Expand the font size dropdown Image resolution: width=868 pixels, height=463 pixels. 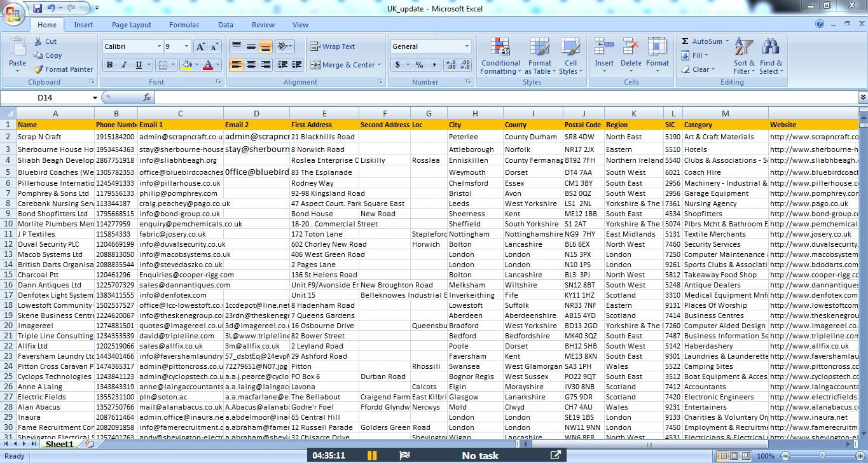tap(186, 46)
